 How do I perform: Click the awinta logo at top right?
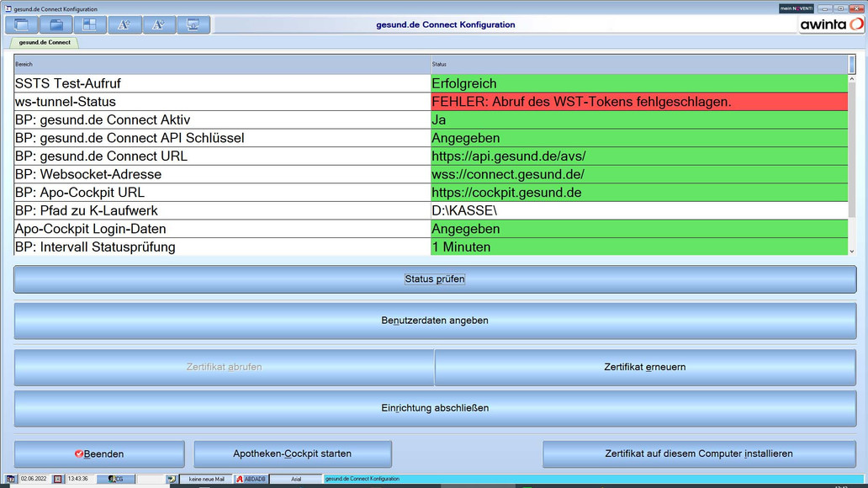pyautogui.click(x=831, y=24)
